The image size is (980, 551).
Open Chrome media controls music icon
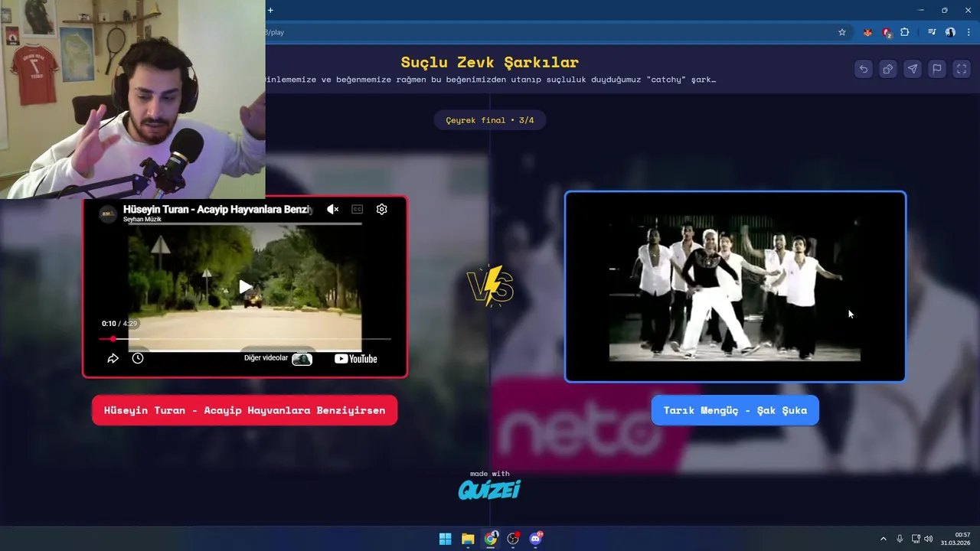coord(932,32)
